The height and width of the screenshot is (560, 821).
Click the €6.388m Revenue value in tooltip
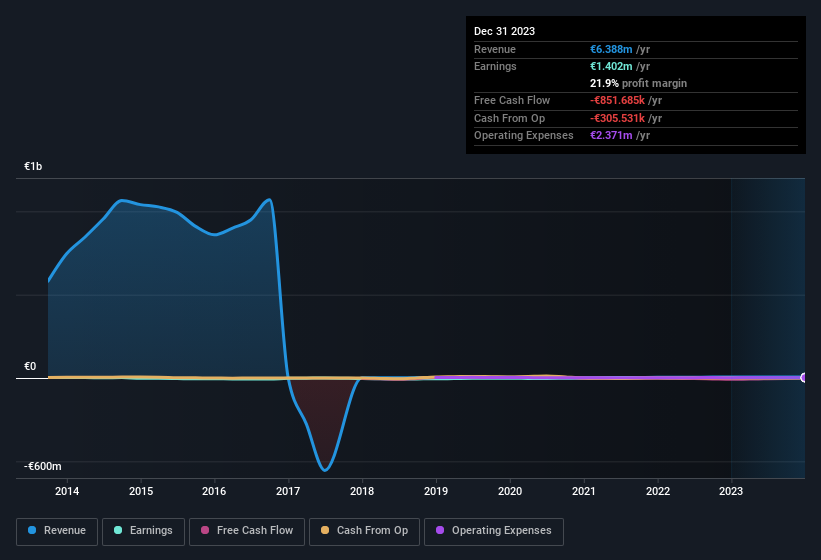point(611,49)
